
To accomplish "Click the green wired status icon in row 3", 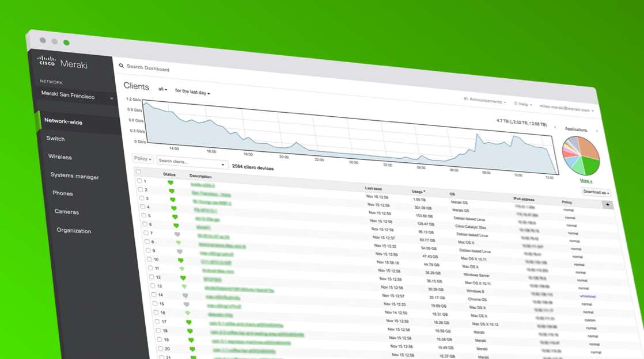I will 173,200.
